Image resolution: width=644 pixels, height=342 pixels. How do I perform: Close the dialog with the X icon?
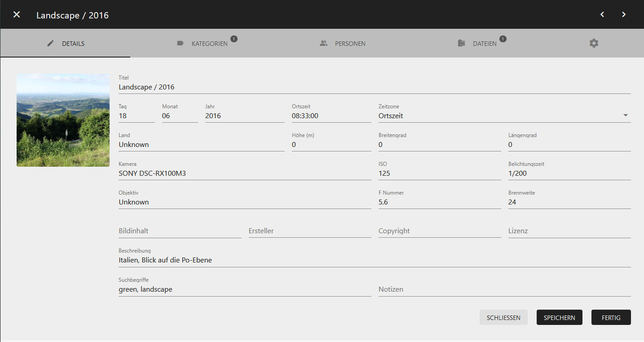pyautogui.click(x=17, y=15)
